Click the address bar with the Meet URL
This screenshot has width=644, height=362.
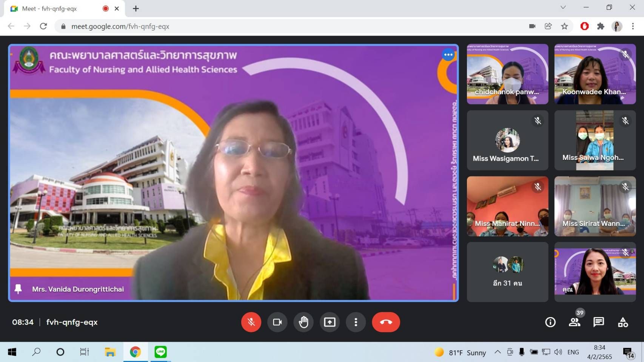pyautogui.click(x=264, y=26)
